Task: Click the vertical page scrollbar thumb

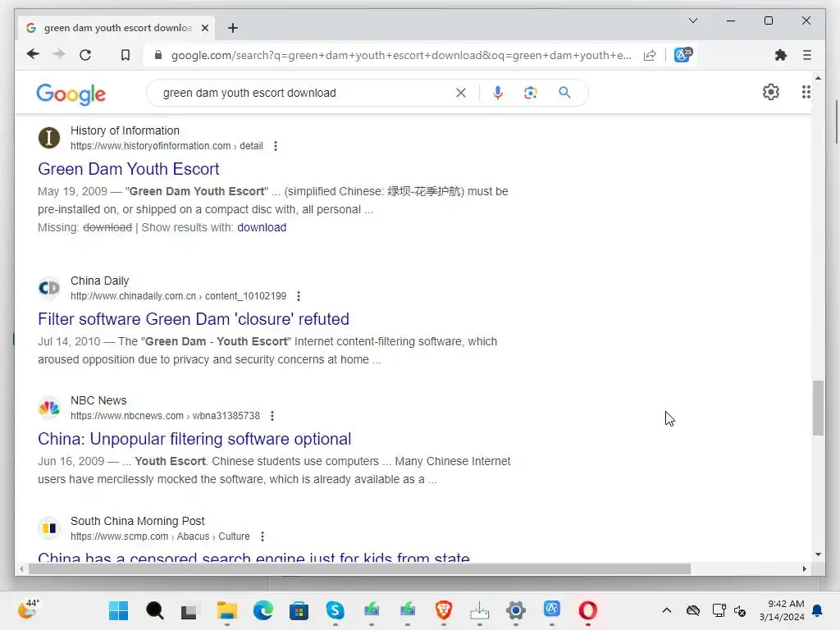Action: (818, 408)
